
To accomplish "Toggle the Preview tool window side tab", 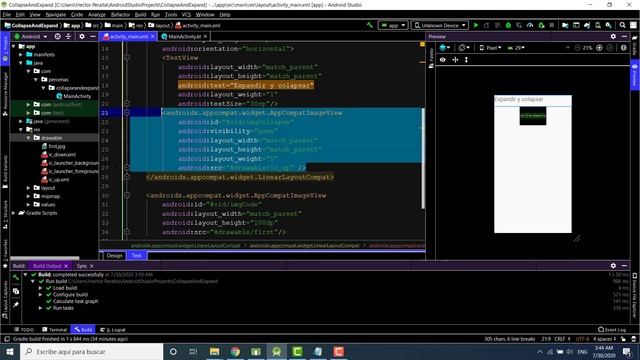I will [635, 74].
